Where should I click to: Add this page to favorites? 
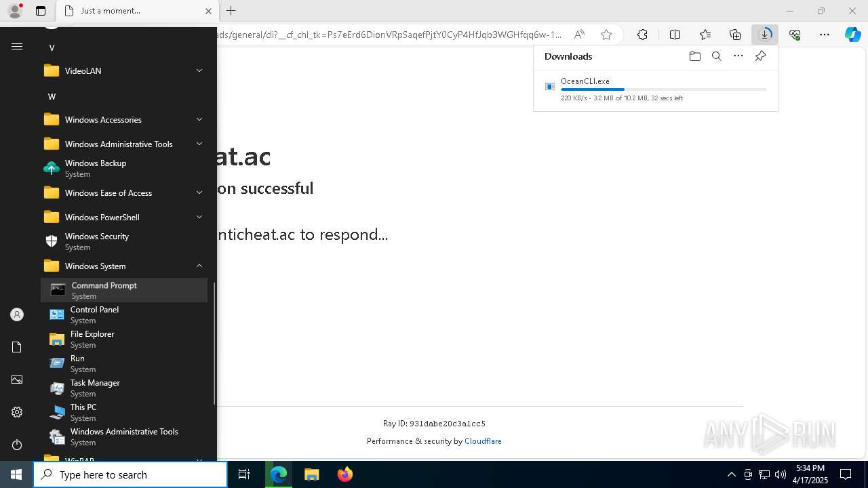point(606,35)
